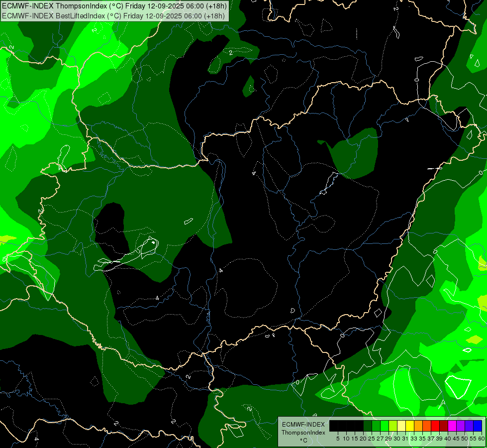Image resolution: width=487 pixels, height=448 pixels.
Task: Click the legend tick label 29
Action: pos(388,439)
